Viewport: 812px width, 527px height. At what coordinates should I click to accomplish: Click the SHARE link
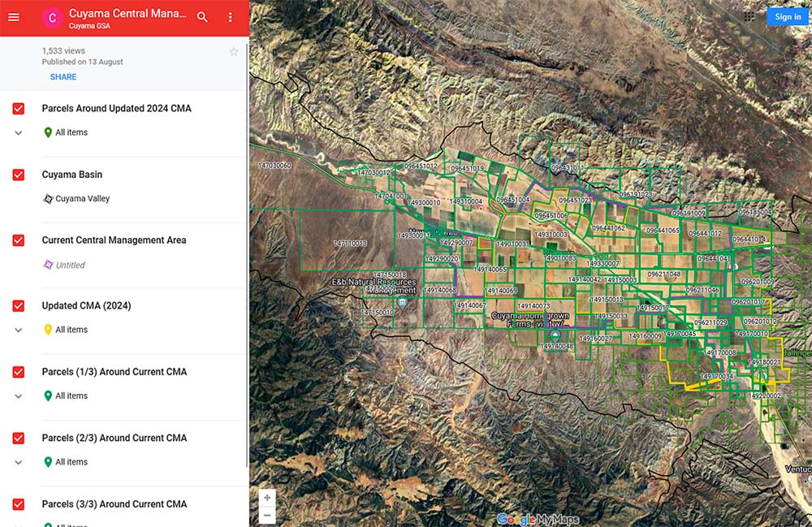63,76
